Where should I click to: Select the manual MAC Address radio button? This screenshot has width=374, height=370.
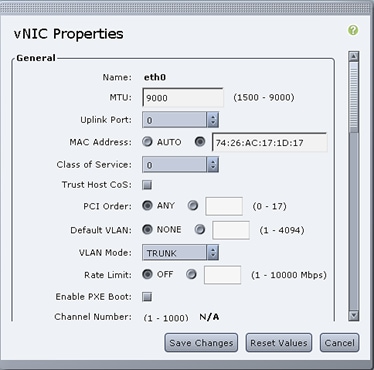200,142
